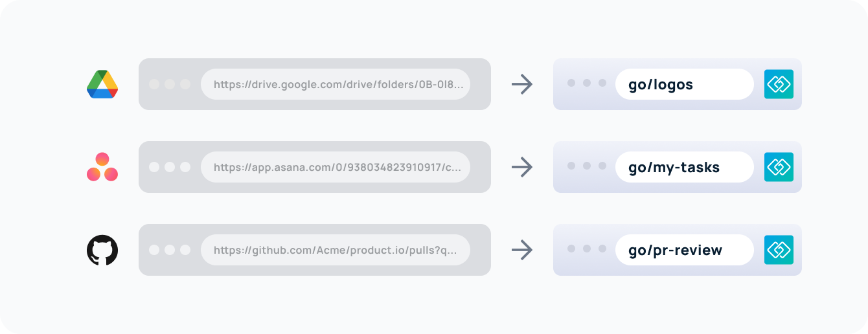Click the window dots in Asana browser bar
This screenshot has width=868, height=334.
pos(170,167)
